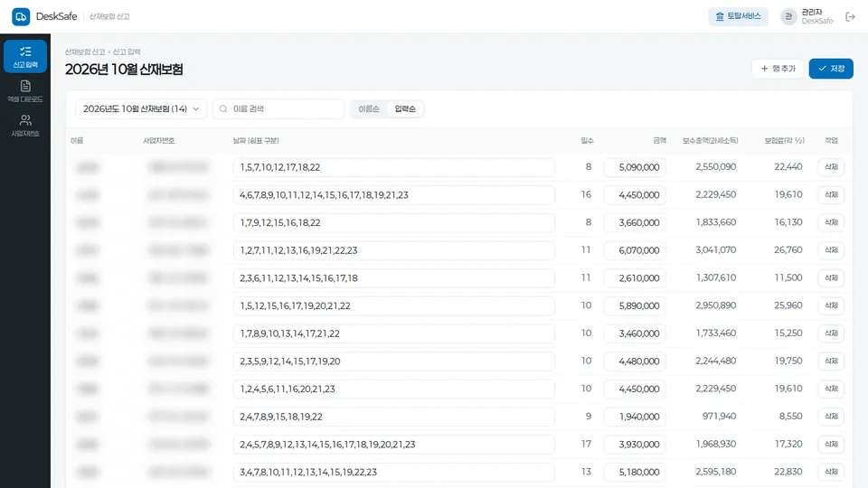Edit dates field starting 4,6,7,8,9,10,11
Image resolution: width=868 pixels, height=488 pixels.
[393, 195]
